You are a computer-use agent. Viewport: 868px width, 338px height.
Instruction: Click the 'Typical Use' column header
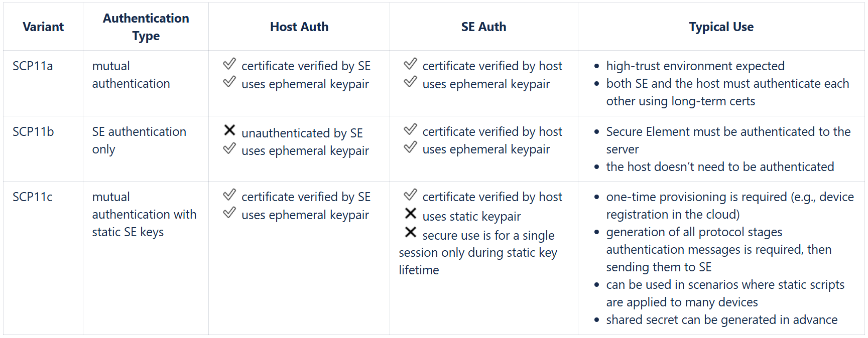pyautogui.click(x=721, y=27)
